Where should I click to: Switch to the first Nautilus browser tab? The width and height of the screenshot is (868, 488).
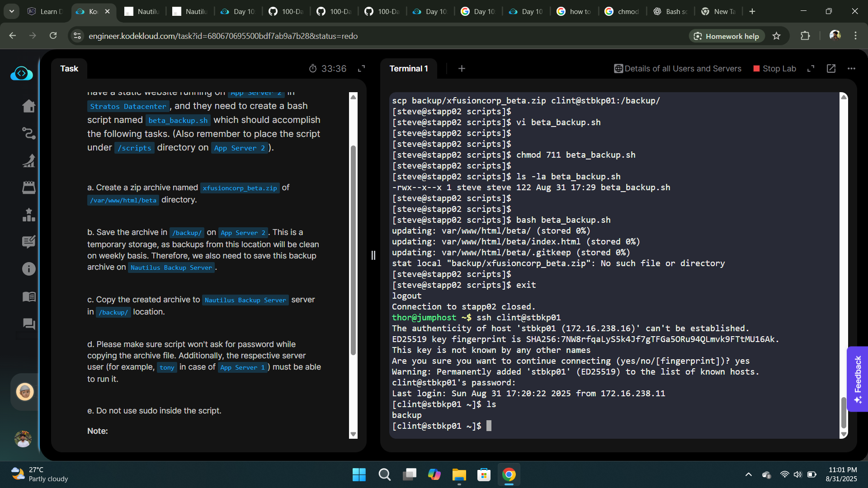click(142, 11)
